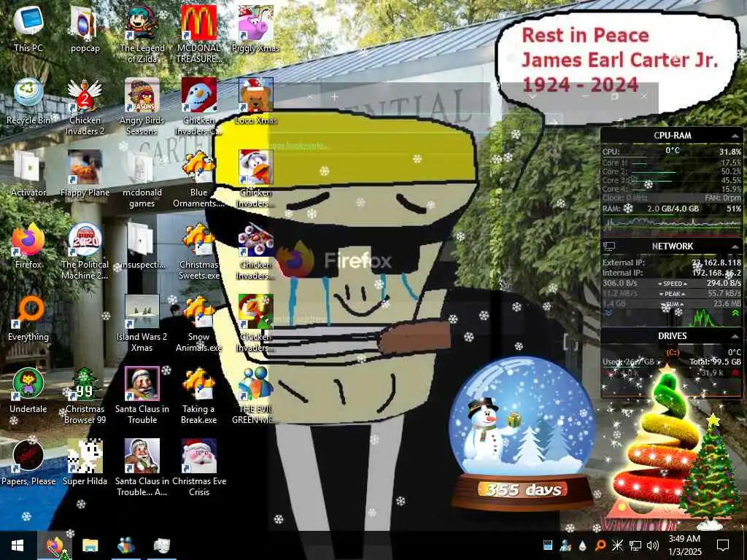Open the mcdonald games folder icon

[142, 179]
